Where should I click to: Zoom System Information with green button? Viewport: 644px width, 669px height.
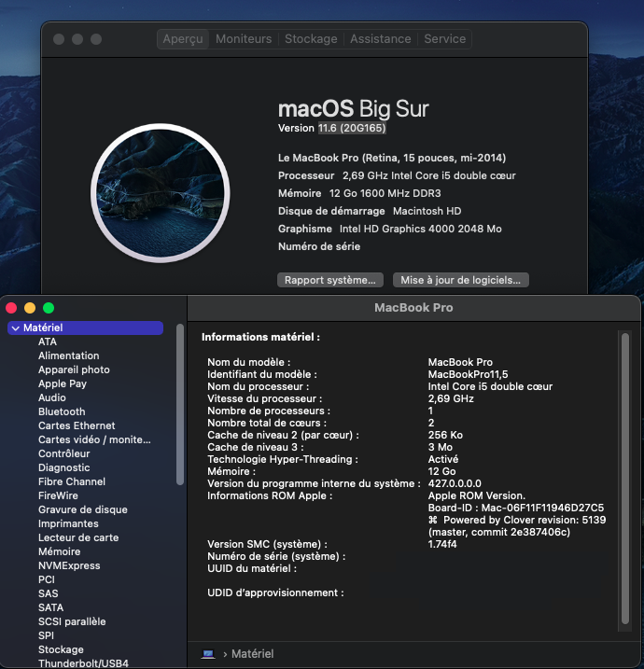(x=49, y=308)
